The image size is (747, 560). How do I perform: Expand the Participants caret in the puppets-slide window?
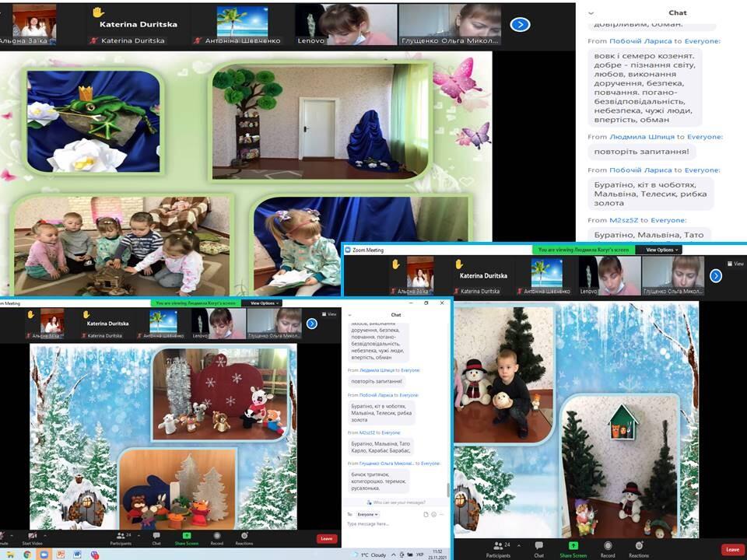point(139,535)
